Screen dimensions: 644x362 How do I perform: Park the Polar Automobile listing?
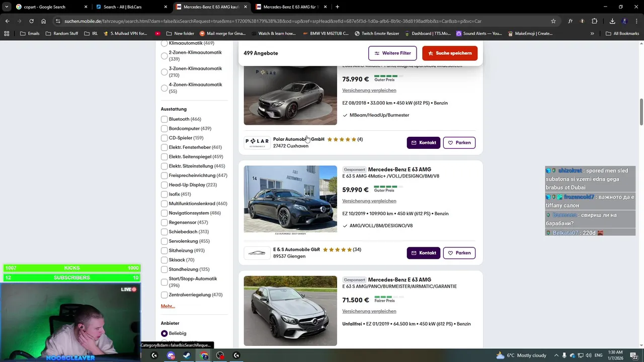click(x=459, y=143)
